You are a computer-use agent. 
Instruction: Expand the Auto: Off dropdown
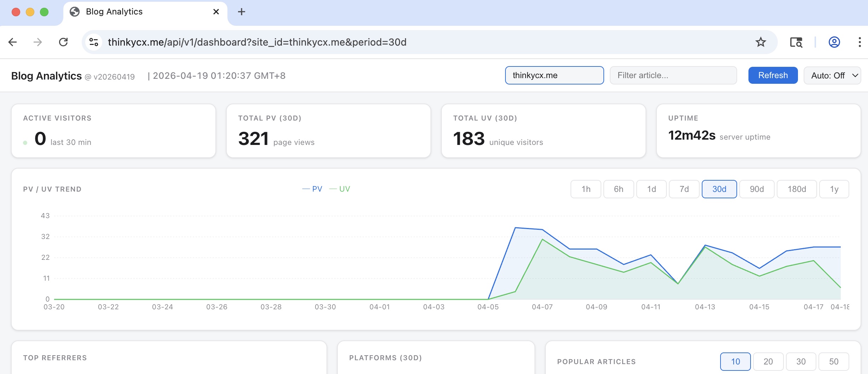click(x=832, y=75)
